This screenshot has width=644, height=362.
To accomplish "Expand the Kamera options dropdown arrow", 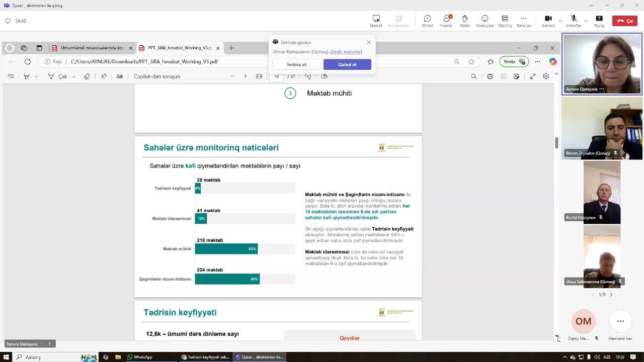I will click(560, 21).
